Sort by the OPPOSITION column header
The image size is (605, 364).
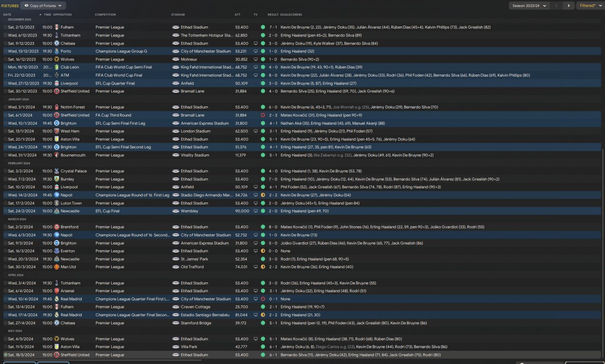(x=62, y=15)
